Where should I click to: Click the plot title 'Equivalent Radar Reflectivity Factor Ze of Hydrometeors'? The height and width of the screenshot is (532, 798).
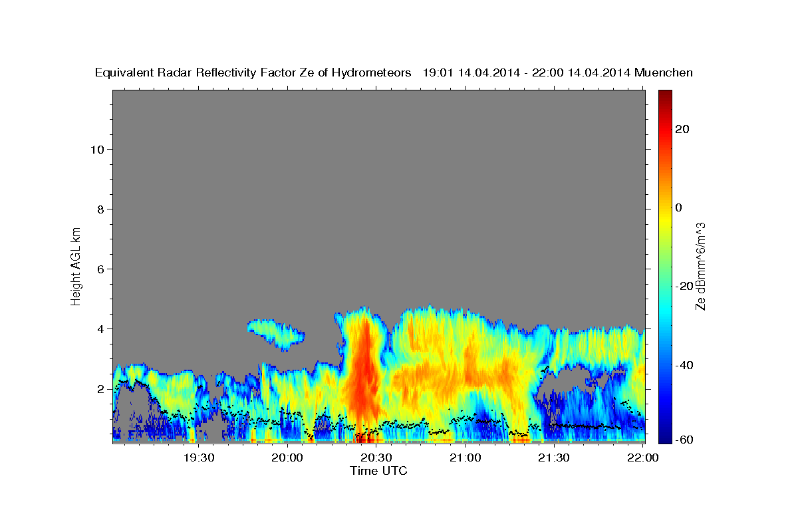pos(253,72)
